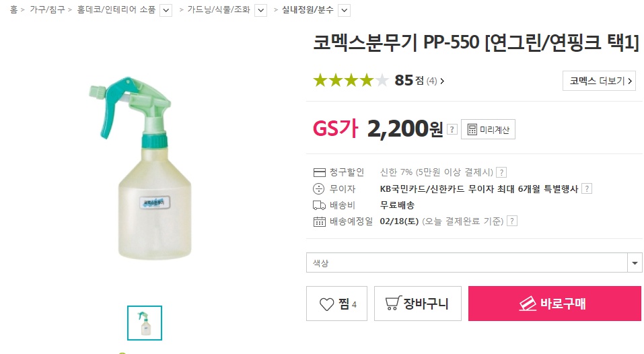Click the 코멕스 더보기 brand button
644x354 pixels.
[x=598, y=81]
